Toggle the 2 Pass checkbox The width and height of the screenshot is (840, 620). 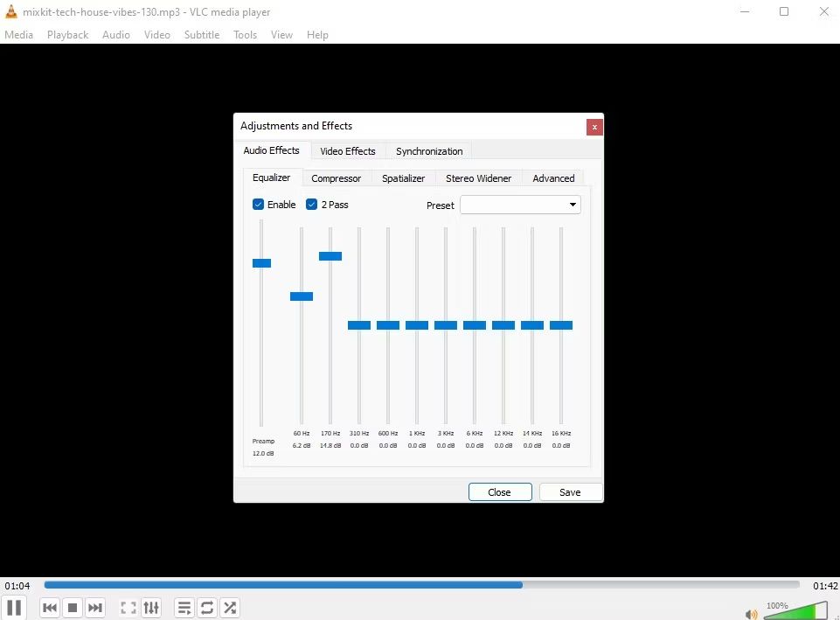pyautogui.click(x=311, y=204)
